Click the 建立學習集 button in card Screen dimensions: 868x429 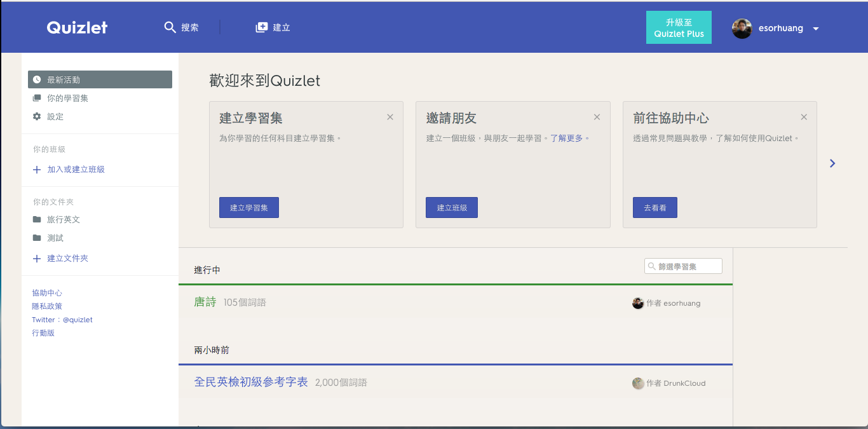(x=249, y=208)
